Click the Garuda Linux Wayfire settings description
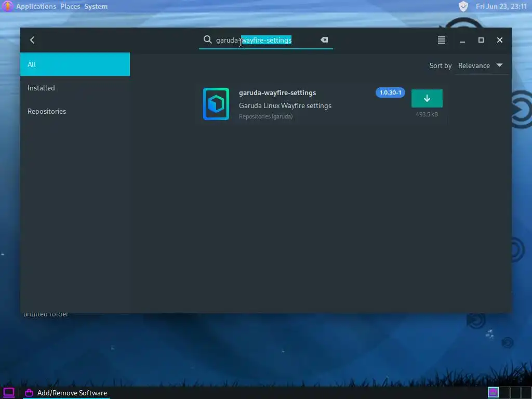Screen dimensions: 532x399 point(285,105)
